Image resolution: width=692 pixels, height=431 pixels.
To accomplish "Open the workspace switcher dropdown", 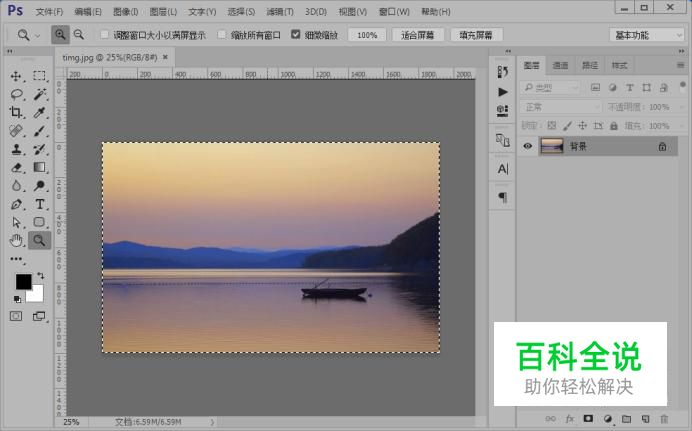I will coord(647,35).
